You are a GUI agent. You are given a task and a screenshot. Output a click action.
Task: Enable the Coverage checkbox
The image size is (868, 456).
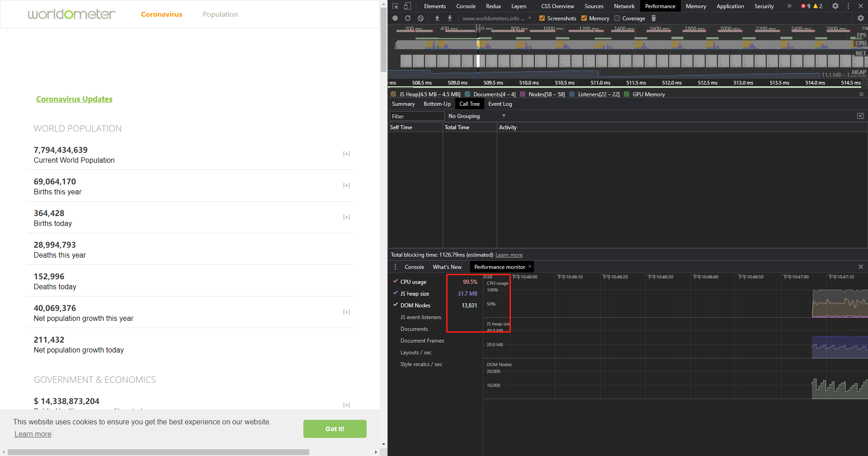coord(617,19)
